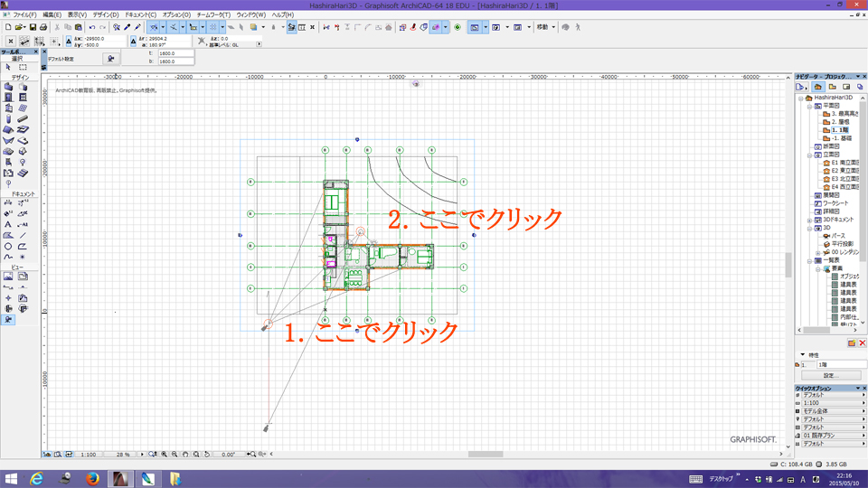Toggle relative X/Y coordinates delta button

[69, 41]
